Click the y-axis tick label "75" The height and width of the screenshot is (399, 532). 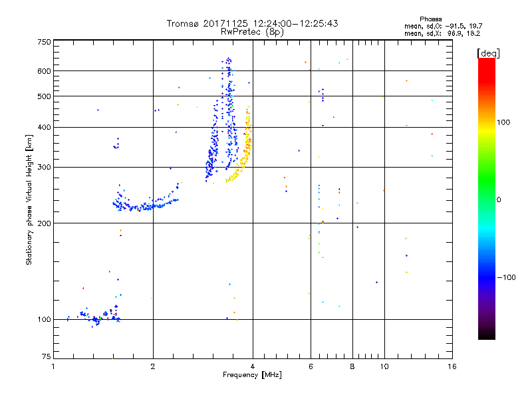pos(47,356)
